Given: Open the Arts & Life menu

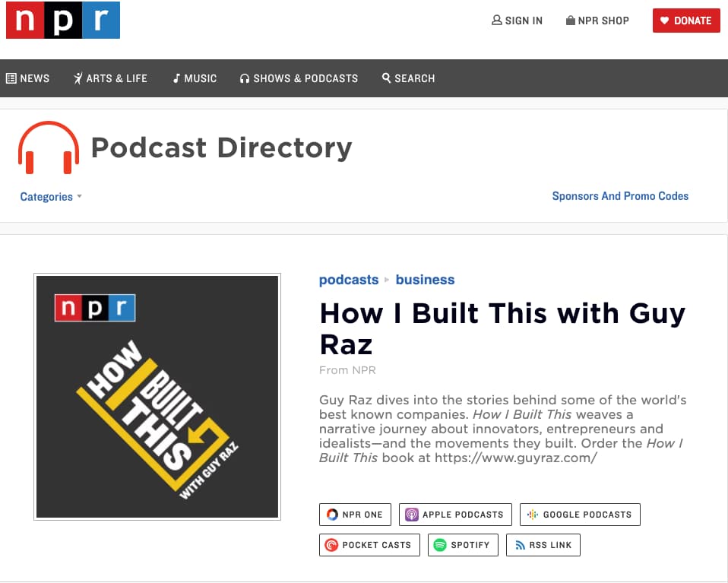Looking at the screenshot, I should click(110, 78).
